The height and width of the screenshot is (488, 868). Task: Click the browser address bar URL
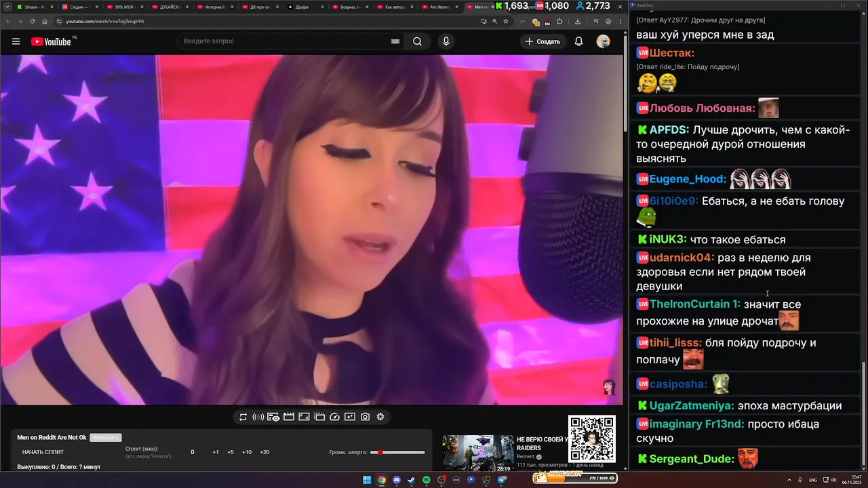tap(104, 21)
